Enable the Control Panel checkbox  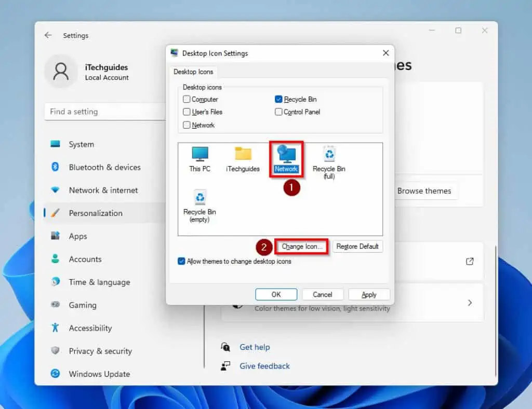point(278,112)
